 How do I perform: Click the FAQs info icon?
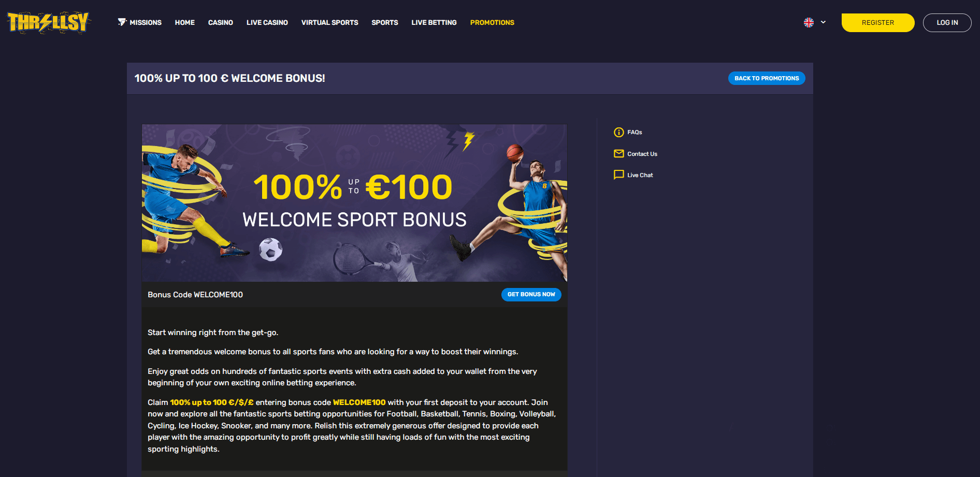618,132
